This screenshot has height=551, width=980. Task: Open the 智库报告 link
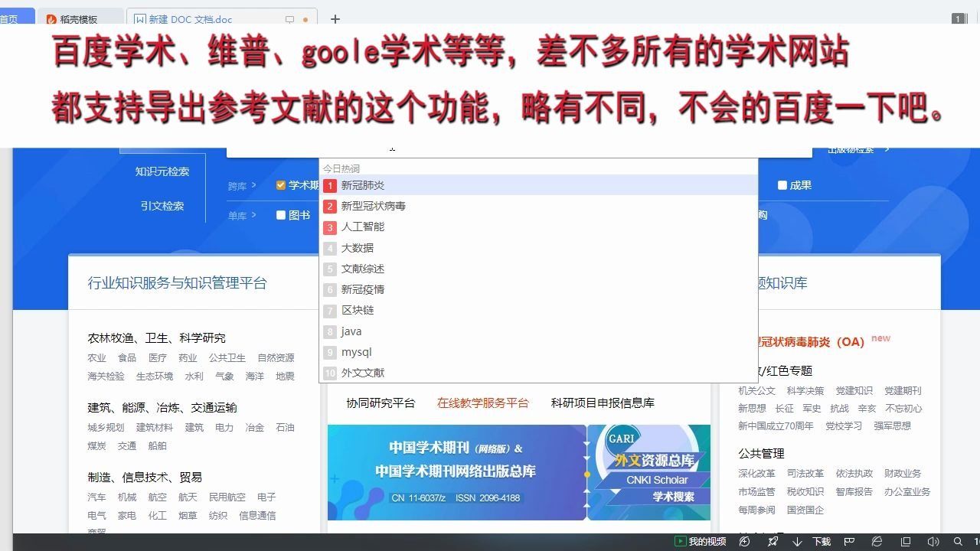[854, 491]
